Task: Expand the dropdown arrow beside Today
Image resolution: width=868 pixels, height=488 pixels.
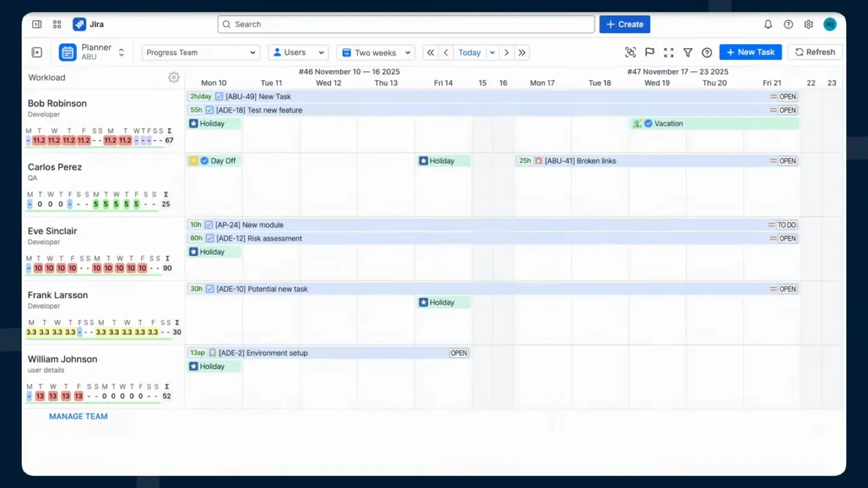Action: [492, 52]
